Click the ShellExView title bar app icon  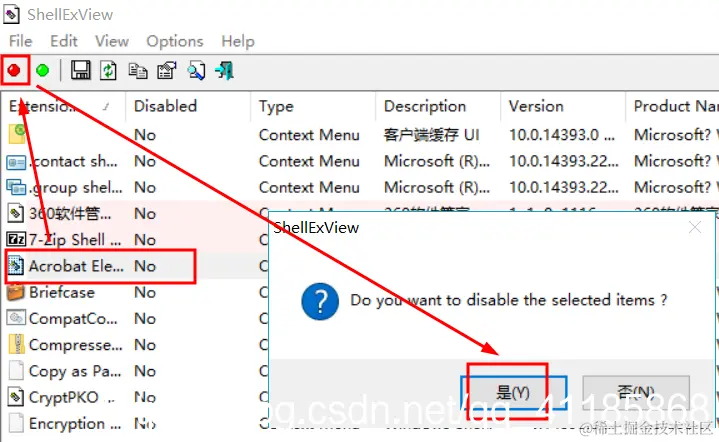pos(11,15)
